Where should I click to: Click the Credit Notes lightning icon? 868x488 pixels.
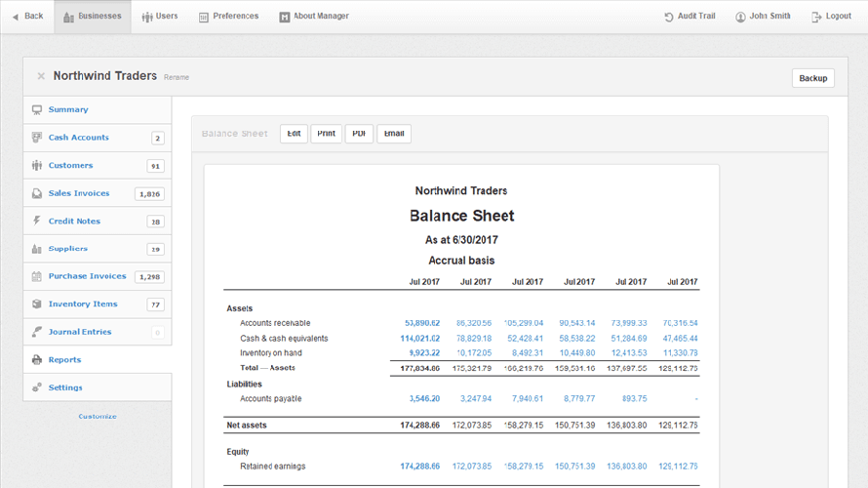[x=37, y=222]
